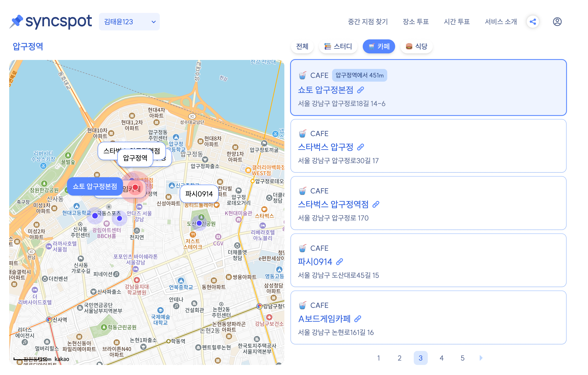Click address 서울 강남구 압구정로 170
The height and width of the screenshot is (375, 588).
pos(333,218)
